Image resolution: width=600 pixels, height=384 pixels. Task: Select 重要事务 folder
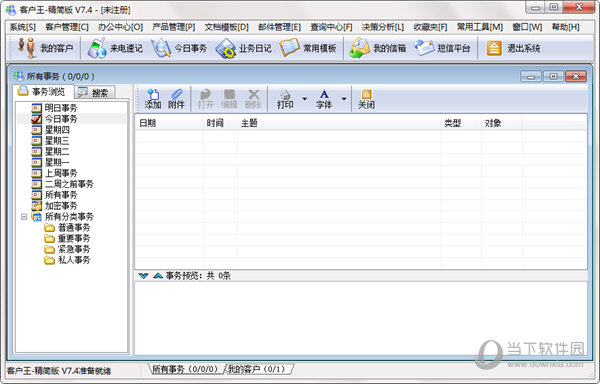pyautogui.click(x=73, y=238)
